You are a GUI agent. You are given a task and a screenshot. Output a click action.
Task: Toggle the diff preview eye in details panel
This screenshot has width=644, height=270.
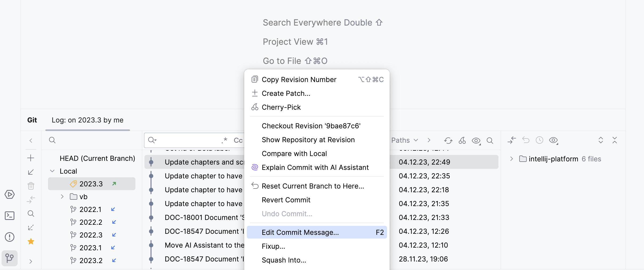(x=553, y=140)
